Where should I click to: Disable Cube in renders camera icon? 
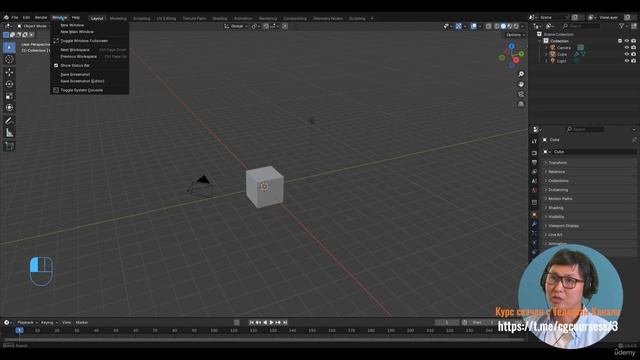pyautogui.click(x=633, y=54)
